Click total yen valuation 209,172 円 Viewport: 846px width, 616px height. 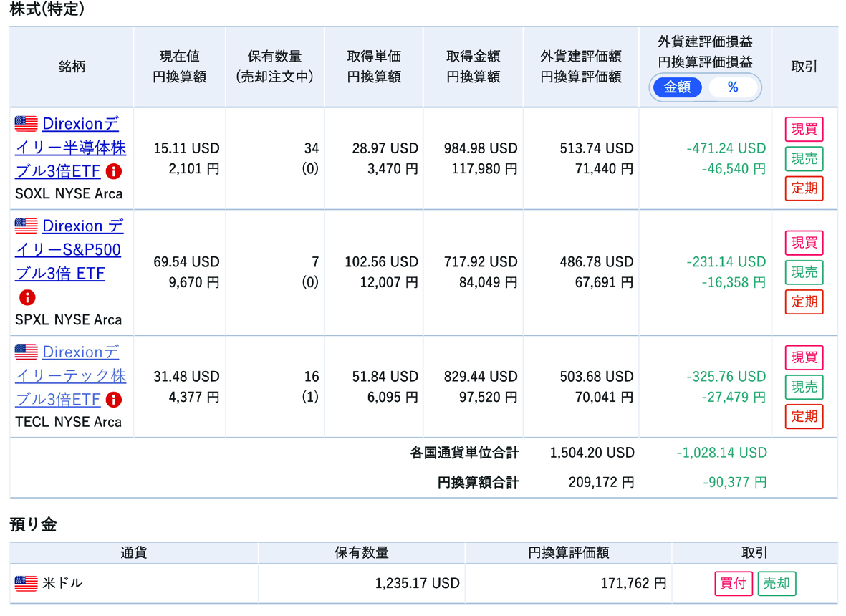point(601,482)
